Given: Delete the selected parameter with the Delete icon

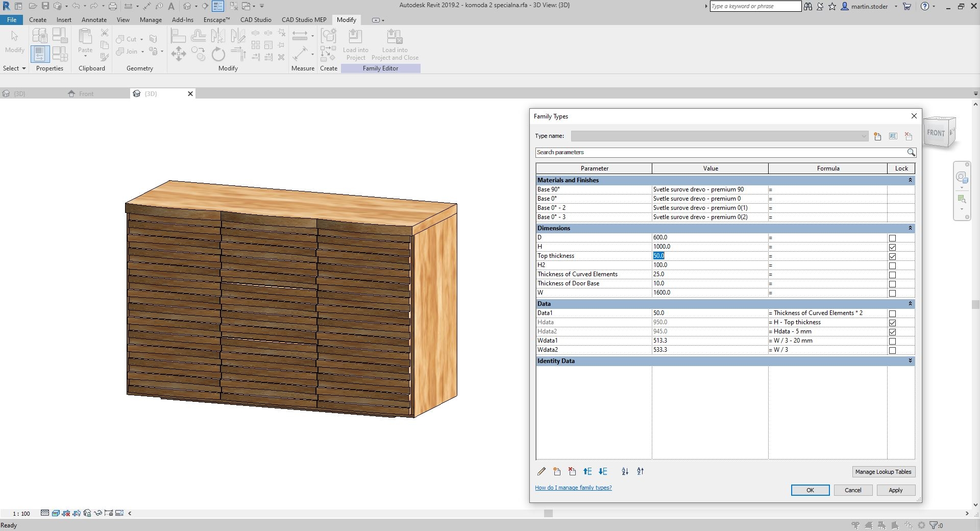Looking at the screenshot, I should coord(571,472).
